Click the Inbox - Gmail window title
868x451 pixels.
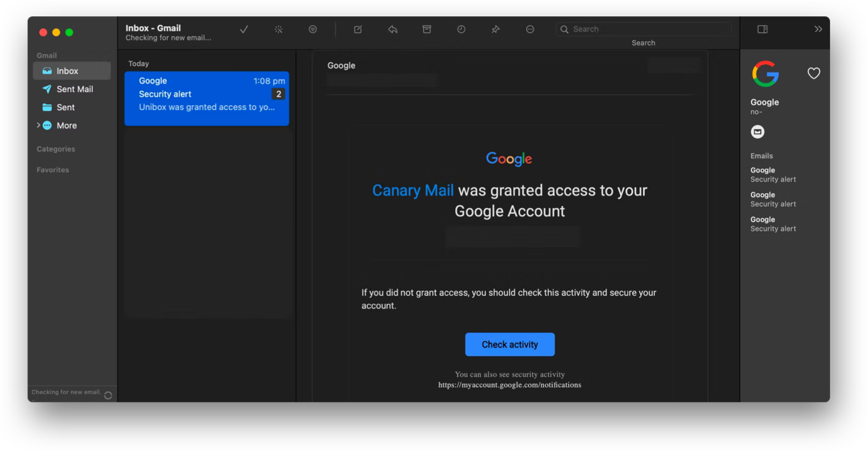tap(153, 28)
